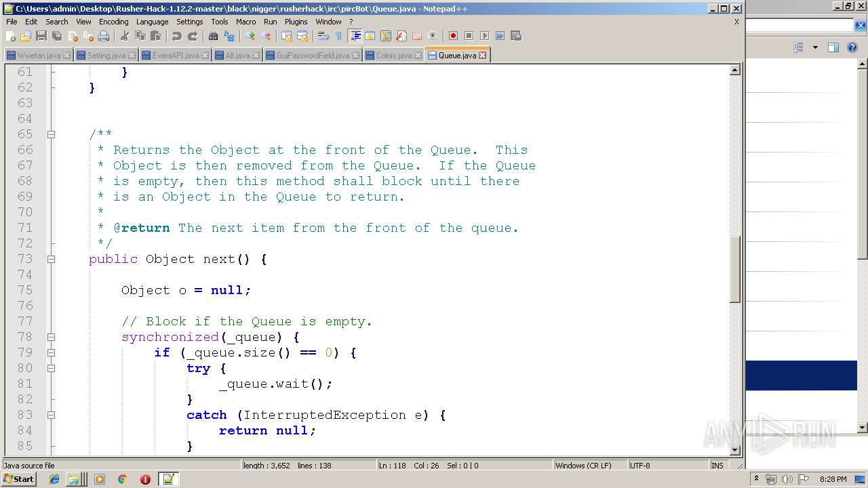Open the Encoding menu
The height and width of the screenshot is (488, 868).
(x=113, y=22)
